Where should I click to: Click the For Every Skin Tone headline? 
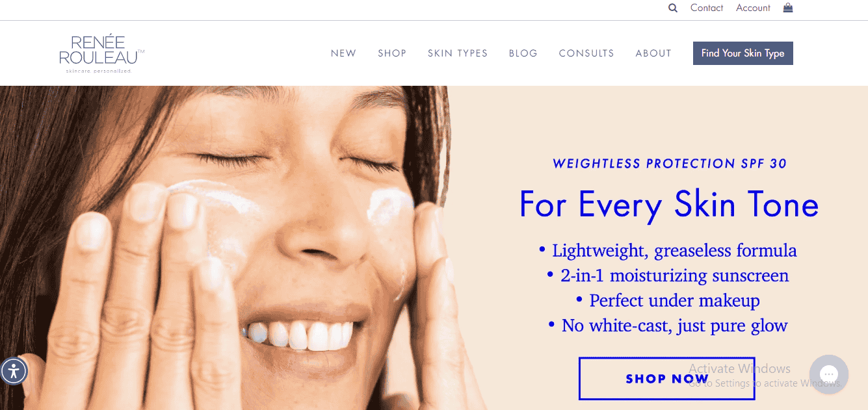point(669,204)
